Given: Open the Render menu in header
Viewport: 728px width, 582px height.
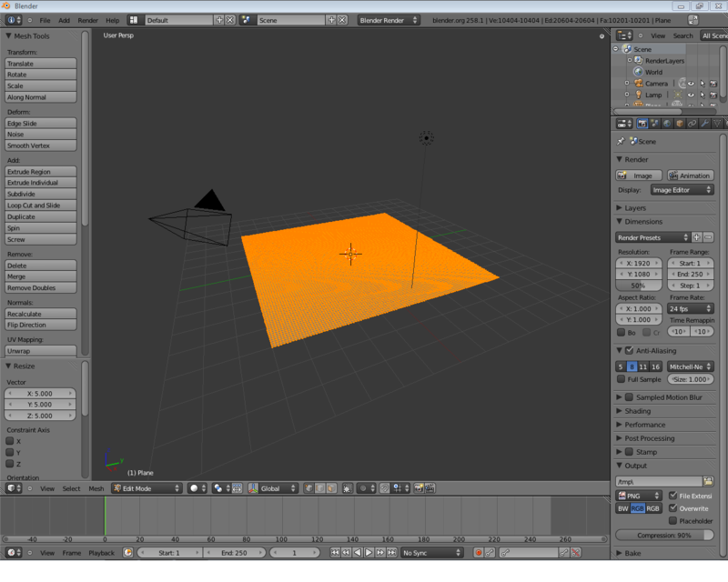Looking at the screenshot, I should pyautogui.click(x=87, y=20).
